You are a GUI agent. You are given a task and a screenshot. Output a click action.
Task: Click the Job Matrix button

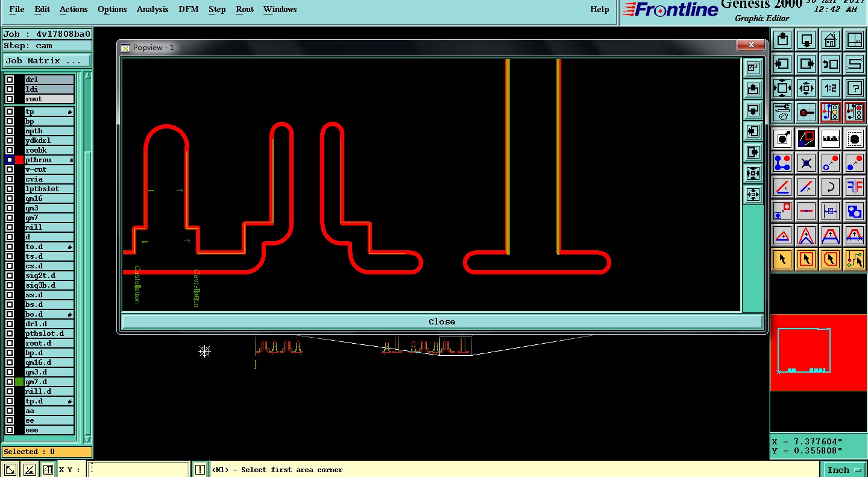(x=47, y=61)
